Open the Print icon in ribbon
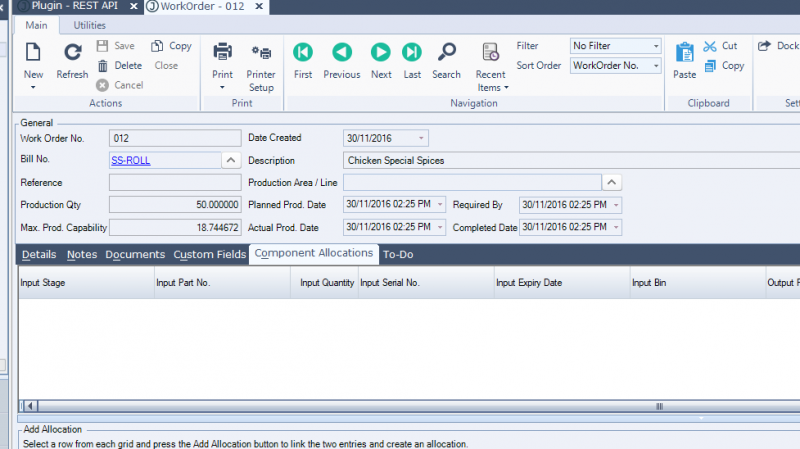This screenshot has width=800, height=449. click(222, 52)
